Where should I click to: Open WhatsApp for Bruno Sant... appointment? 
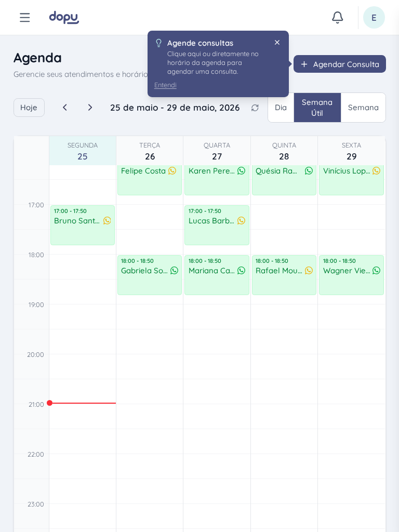pyautogui.click(x=107, y=220)
